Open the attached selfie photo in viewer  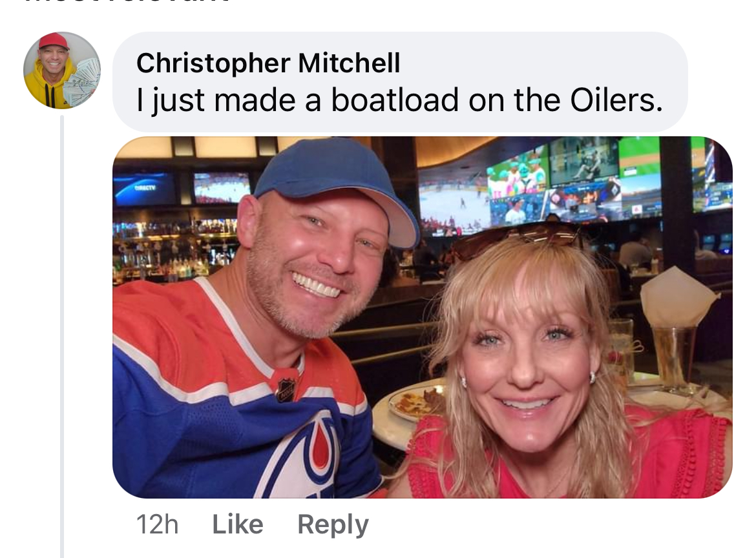point(423,317)
